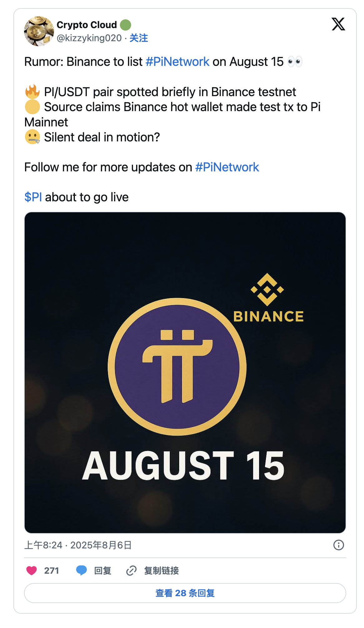Click the copy link chain icon

pyautogui.click(x=131, y=571)
